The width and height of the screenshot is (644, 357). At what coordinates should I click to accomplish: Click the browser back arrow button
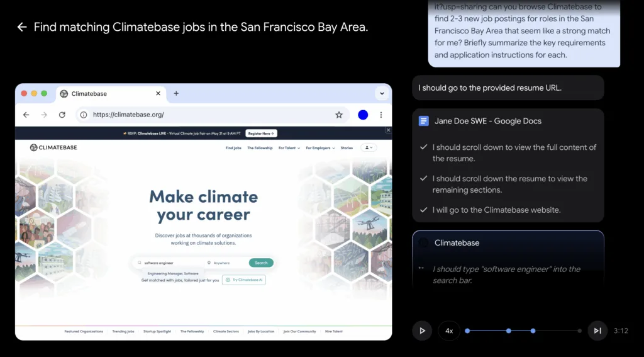(26, 115)
